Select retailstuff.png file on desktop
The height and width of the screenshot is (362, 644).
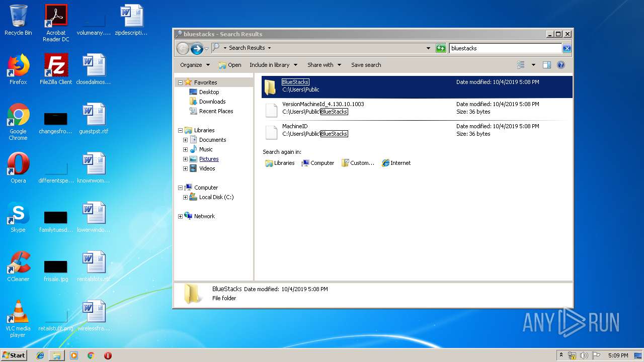pos(56,320)
